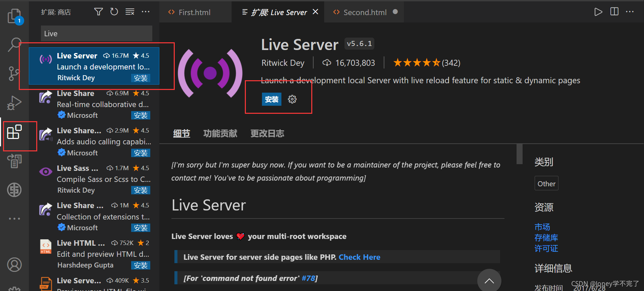Click the filter extensions funnel icon
The image size is (644, 291).
point(98,12)
